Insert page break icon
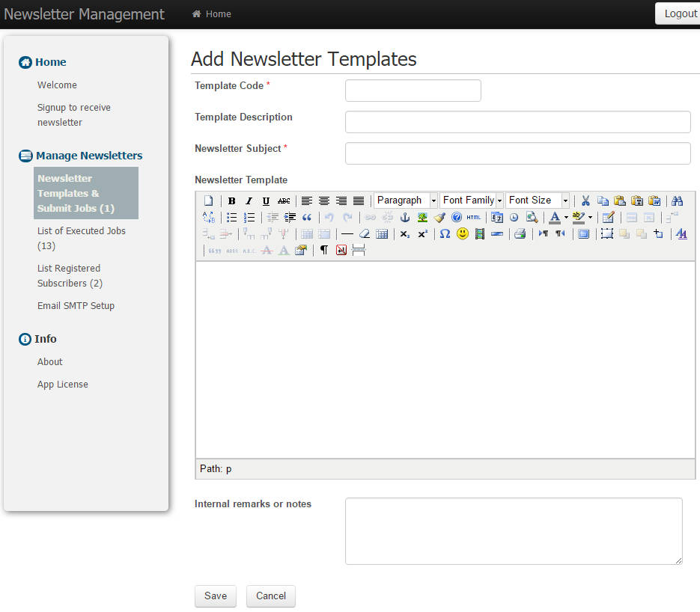 pyautogui.click(x=359, y=250)
